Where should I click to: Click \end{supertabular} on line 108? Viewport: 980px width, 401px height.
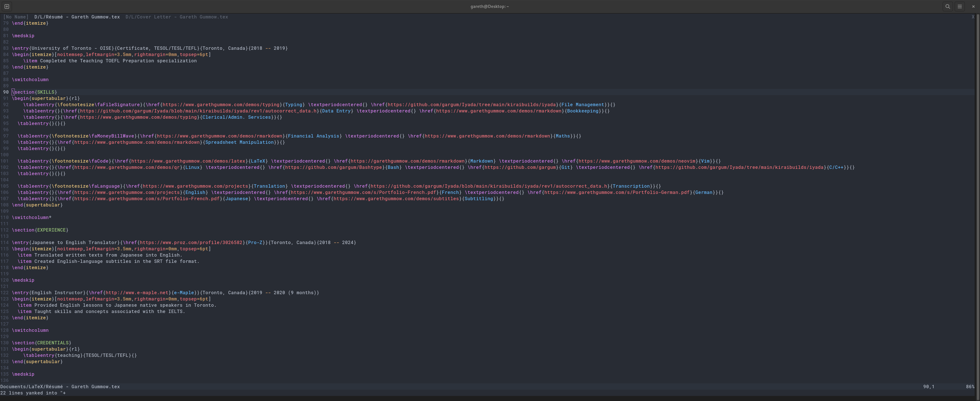pos(37,205)
